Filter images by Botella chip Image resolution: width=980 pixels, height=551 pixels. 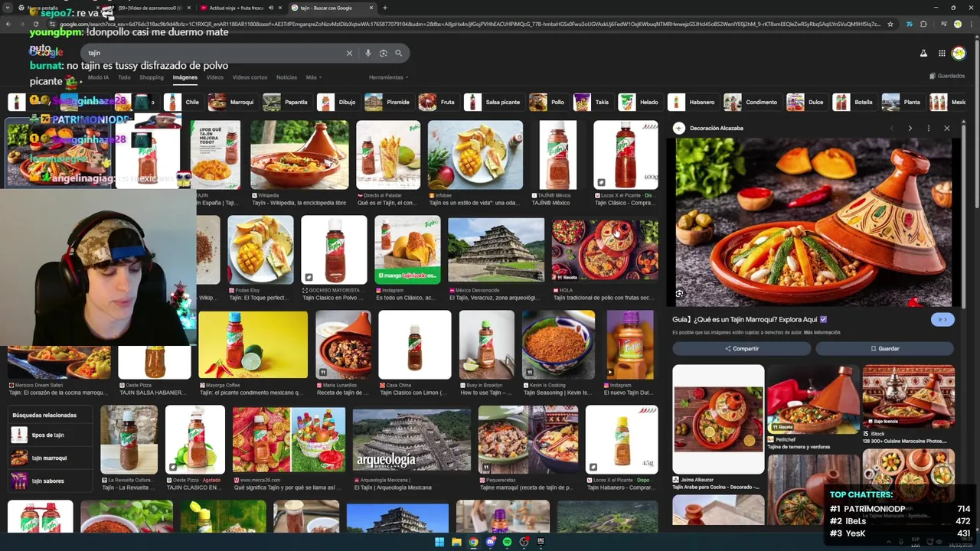click(854, 102)
